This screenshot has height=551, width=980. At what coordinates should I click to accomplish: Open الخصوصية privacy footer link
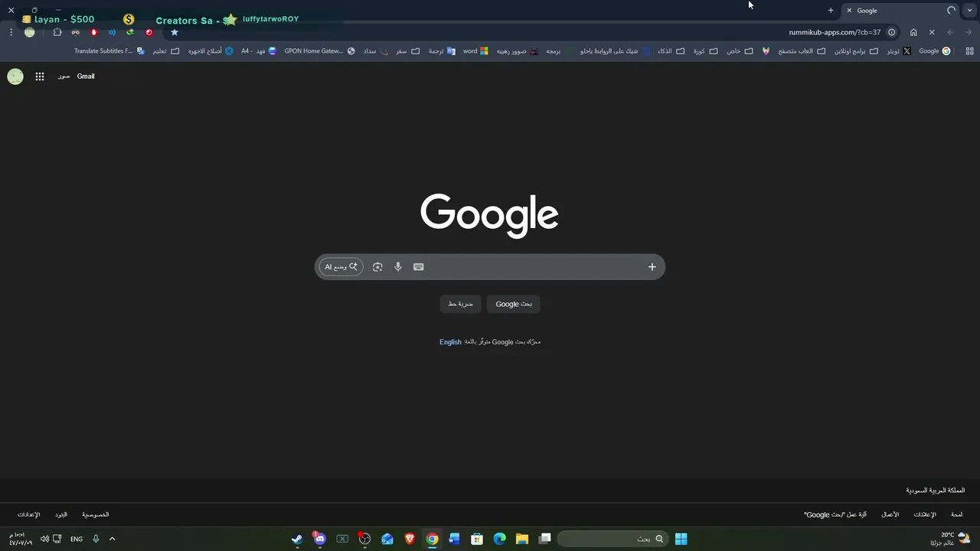point(96,515)
